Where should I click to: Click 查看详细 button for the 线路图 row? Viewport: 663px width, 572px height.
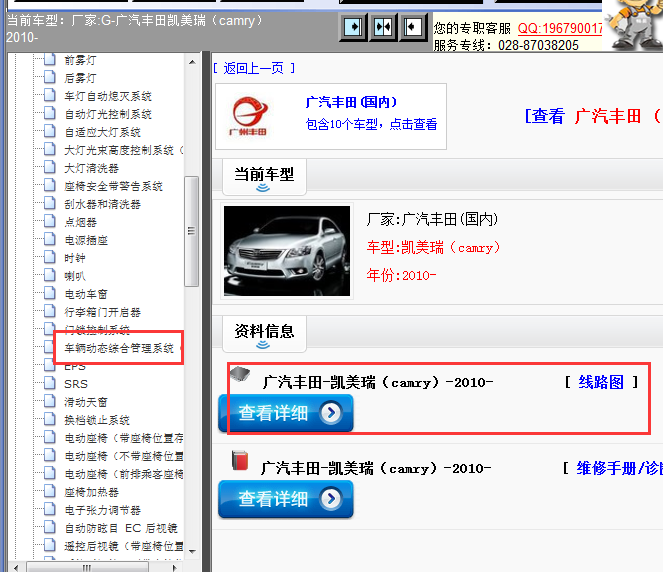(286, 413)
